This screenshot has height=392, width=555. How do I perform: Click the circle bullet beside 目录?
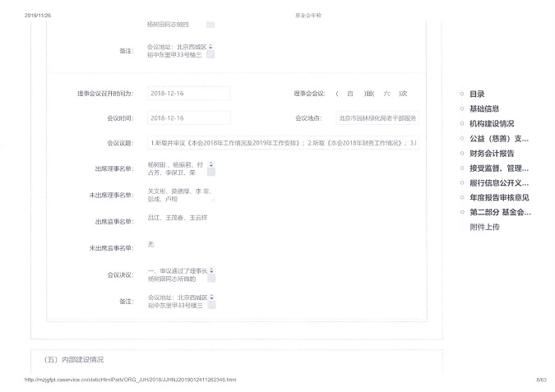462,94
